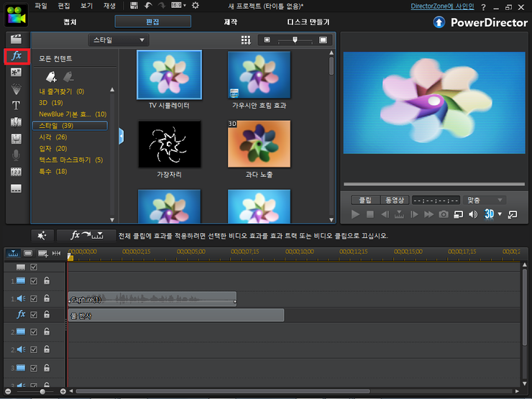Toggle lock on video track 1
Screen dimensions: 532x399
coord(47,280)
